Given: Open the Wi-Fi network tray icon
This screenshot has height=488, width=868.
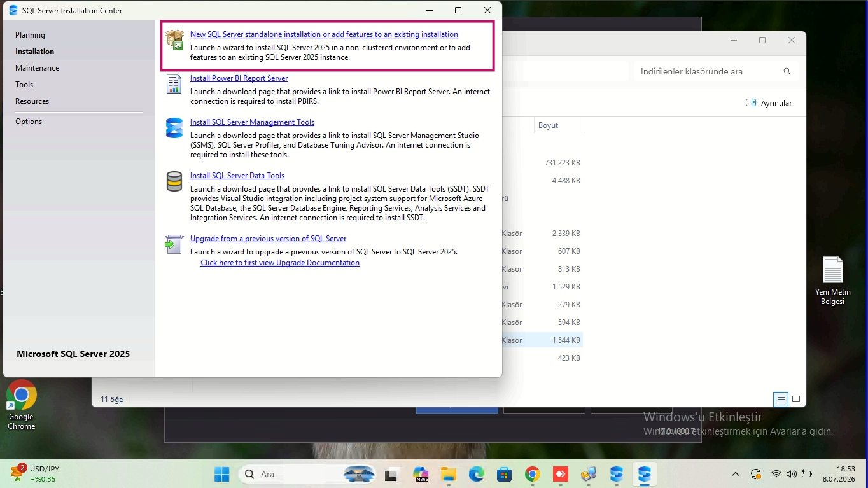Looking at the screenshot, I should coord(776,474).
